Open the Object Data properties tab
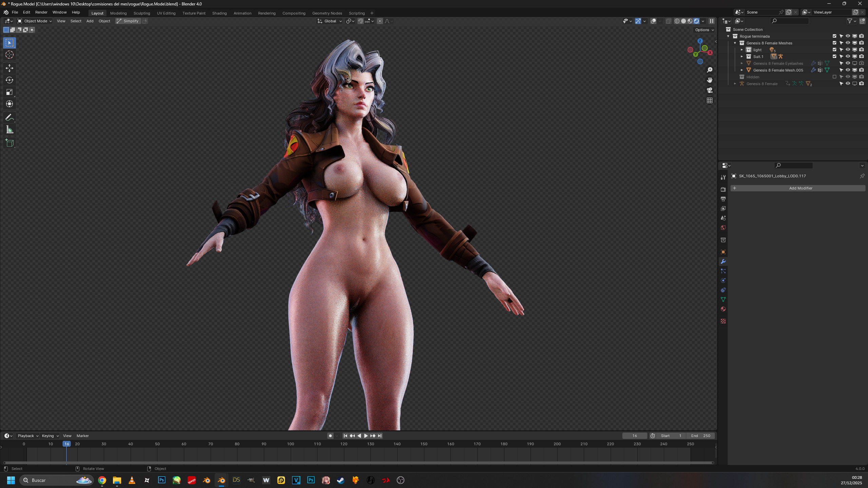The width and height of the screenshot is (868, 488). click(x=723, y=299)
